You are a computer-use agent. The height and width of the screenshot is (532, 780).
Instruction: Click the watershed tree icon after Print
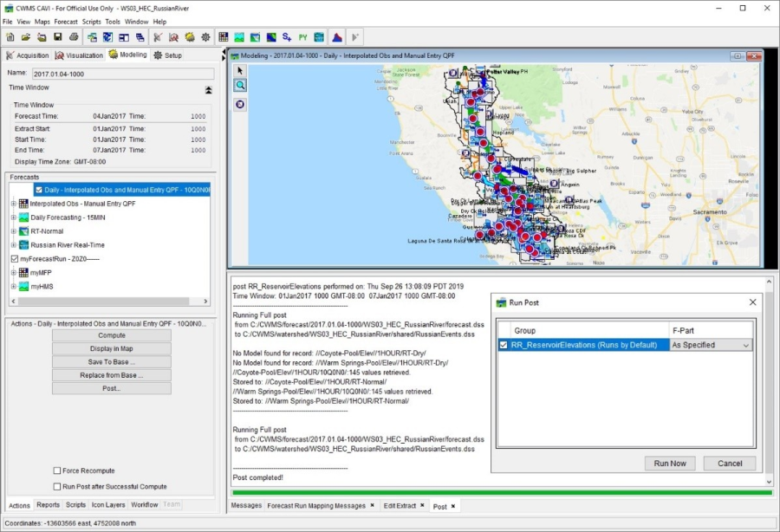[92, 37]
